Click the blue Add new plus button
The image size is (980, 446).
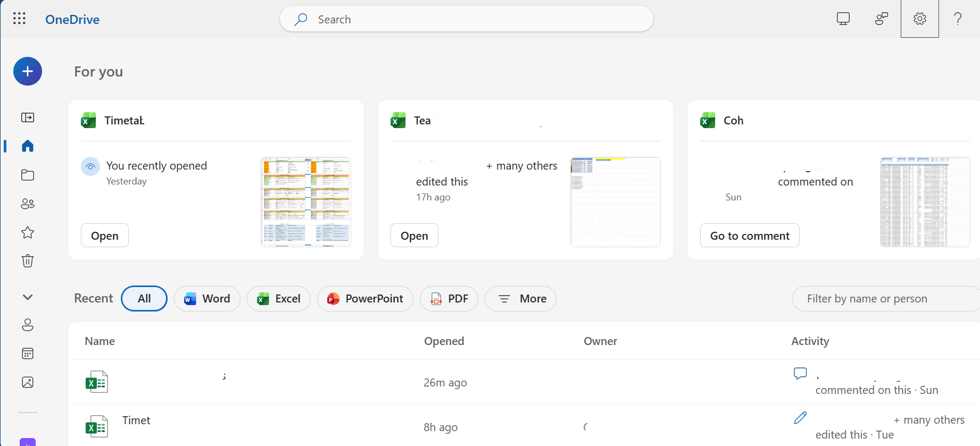coord(28,71)
